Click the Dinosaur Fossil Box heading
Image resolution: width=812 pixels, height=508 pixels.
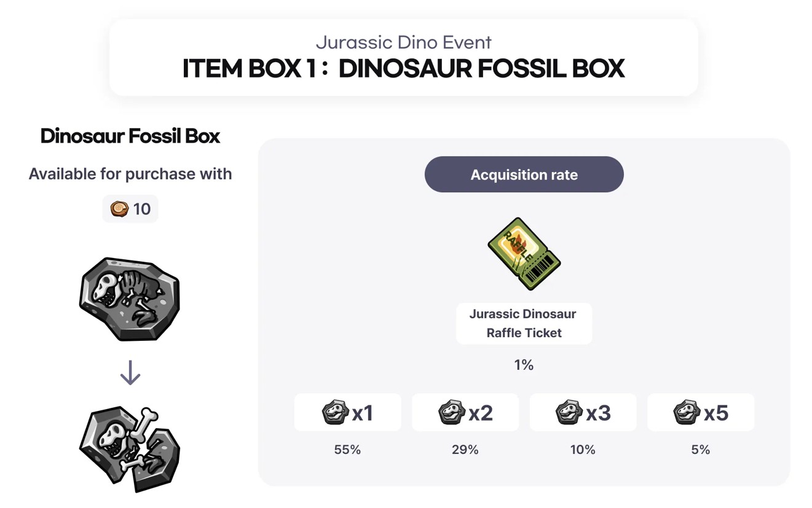click(x=130, y=136)
